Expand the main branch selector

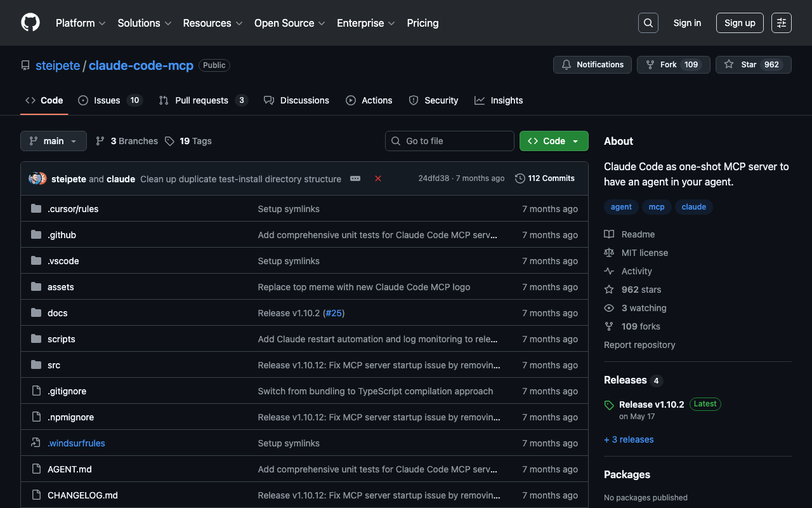click(x=53, y=141)
